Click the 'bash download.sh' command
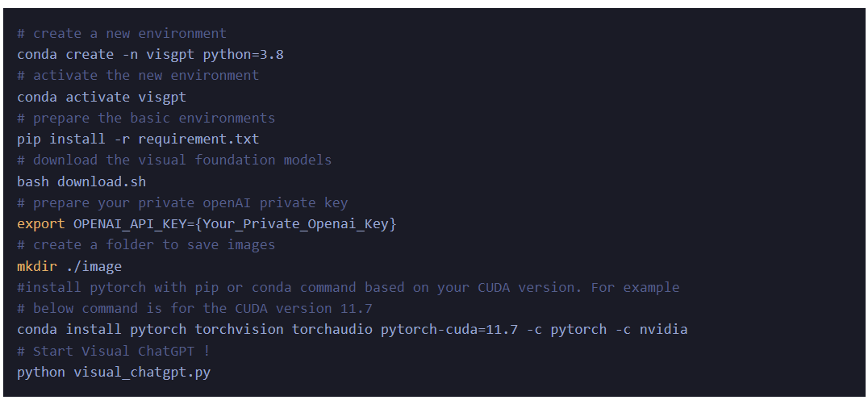The image size is (868, 400). click(81, 181)
